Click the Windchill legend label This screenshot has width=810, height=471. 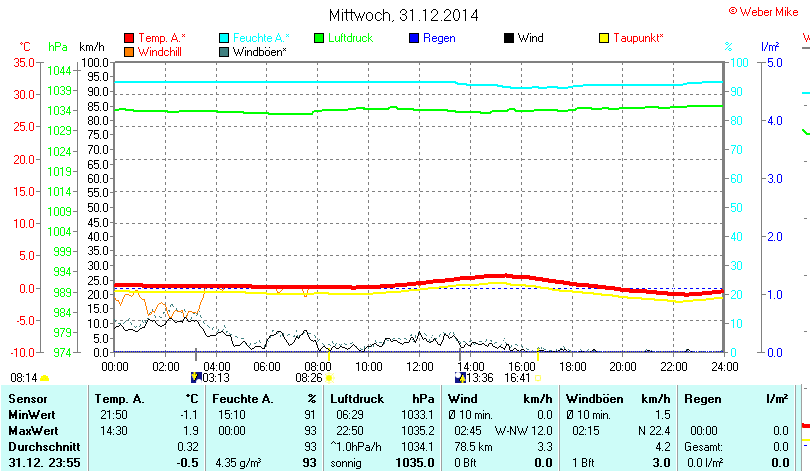pos(160,52)
